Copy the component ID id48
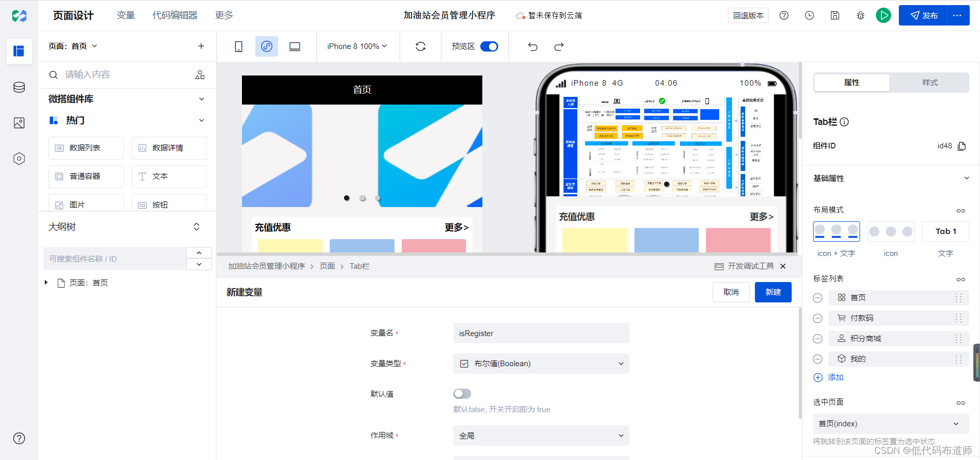Image resolution: width=980 pixels, height=460 pixels. (x=962, y=146)
